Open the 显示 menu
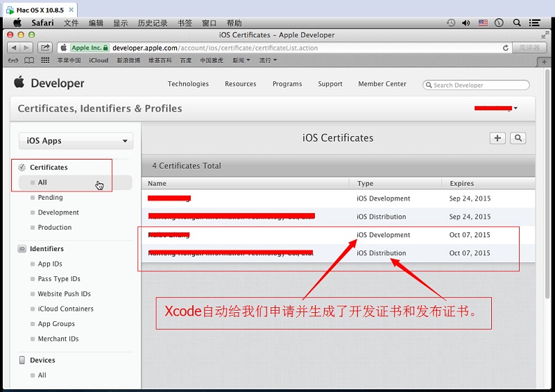This screenshot has width=555, height=392. [x=120, y=23]
